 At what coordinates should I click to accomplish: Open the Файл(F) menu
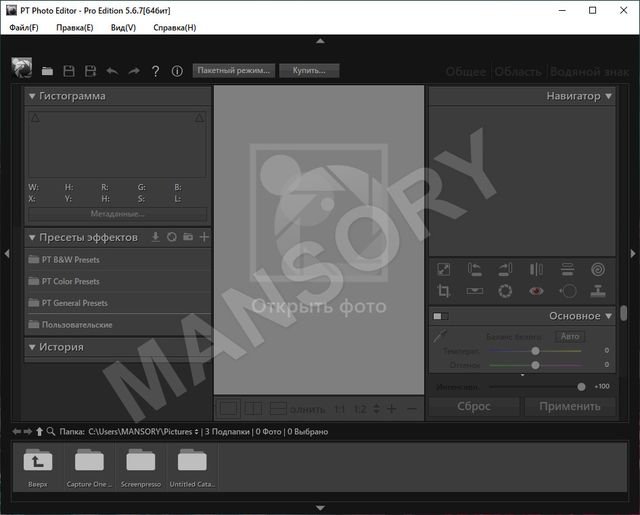point(22,28)
